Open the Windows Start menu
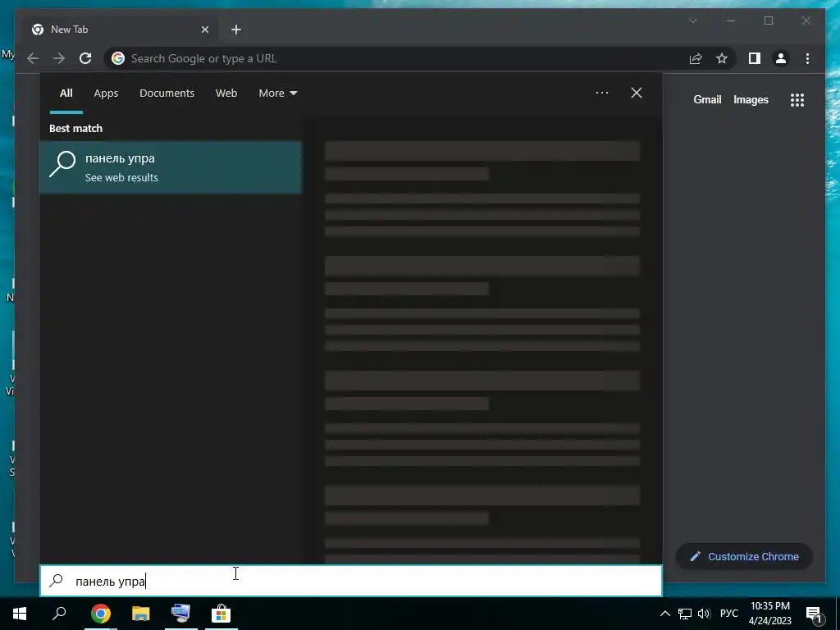The height and width of the screenshot is (630, 840). pyautogui.click(x=20, y=614)
